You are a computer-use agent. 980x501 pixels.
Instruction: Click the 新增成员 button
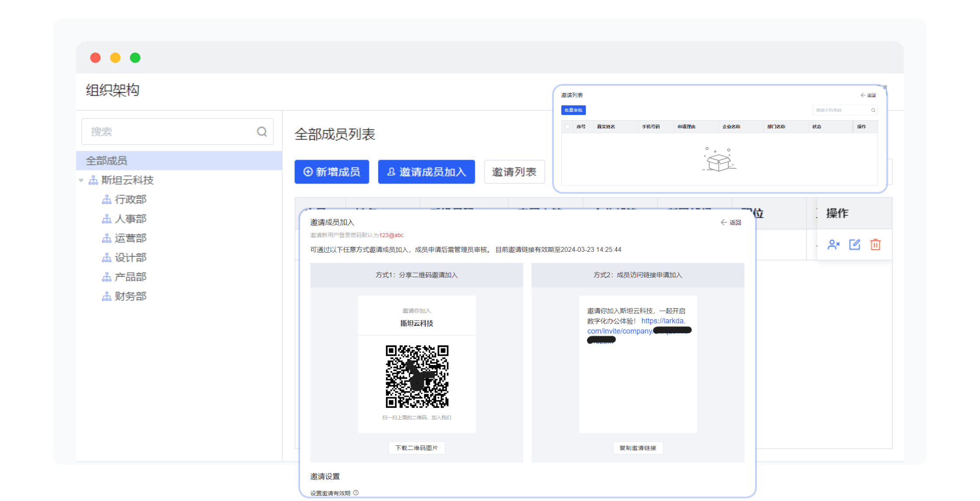coord(332,172)
